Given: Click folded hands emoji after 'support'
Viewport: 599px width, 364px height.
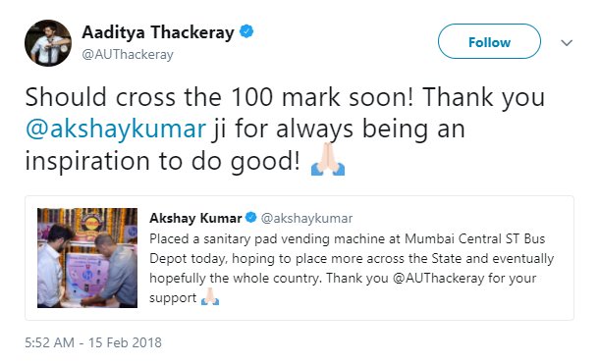Looking at the screenshot, I should point(210,297).
